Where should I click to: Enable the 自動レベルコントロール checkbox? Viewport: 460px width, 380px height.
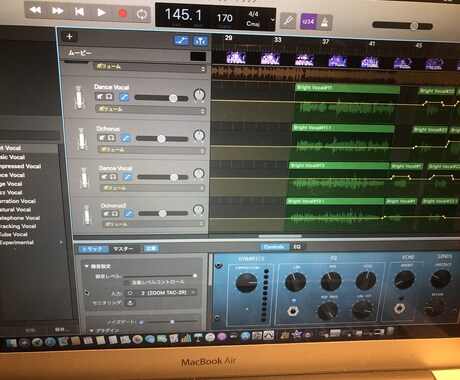pos(126,283)
